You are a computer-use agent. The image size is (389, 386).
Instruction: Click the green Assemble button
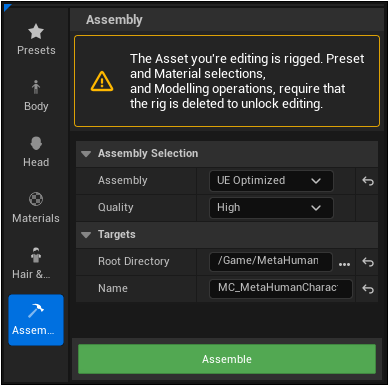tap(227, 359)
